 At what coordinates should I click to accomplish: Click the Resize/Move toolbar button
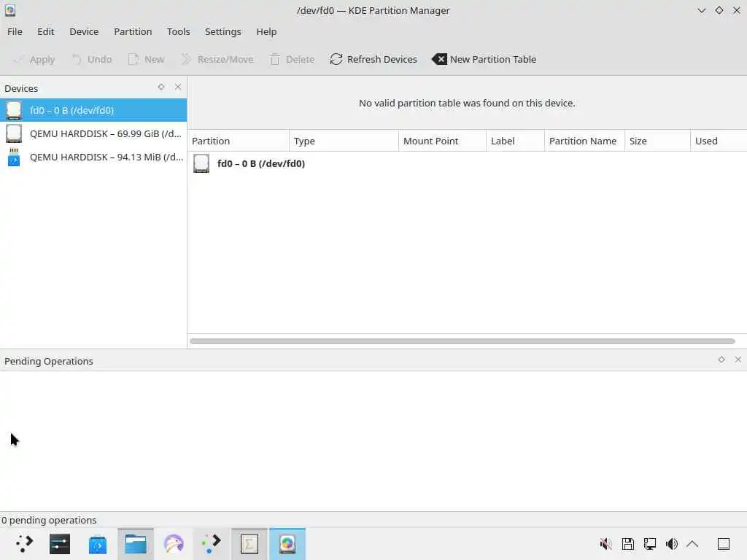tap(217, 60)
